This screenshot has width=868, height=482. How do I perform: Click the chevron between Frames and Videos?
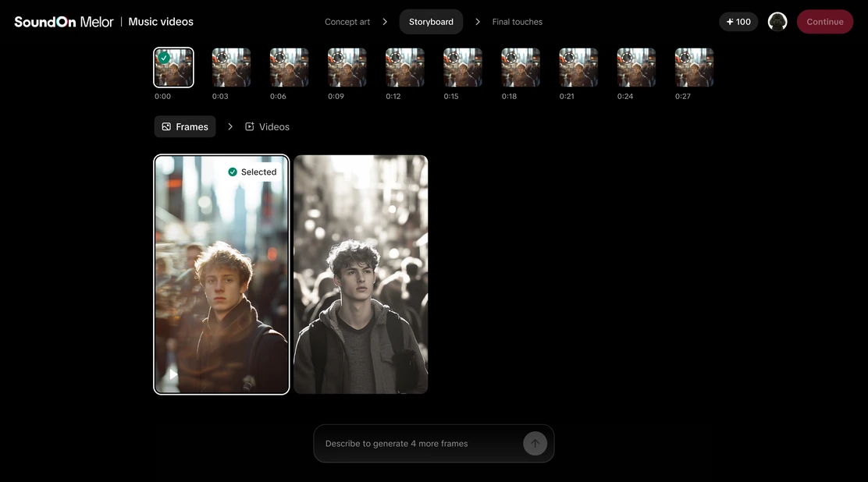229,126
